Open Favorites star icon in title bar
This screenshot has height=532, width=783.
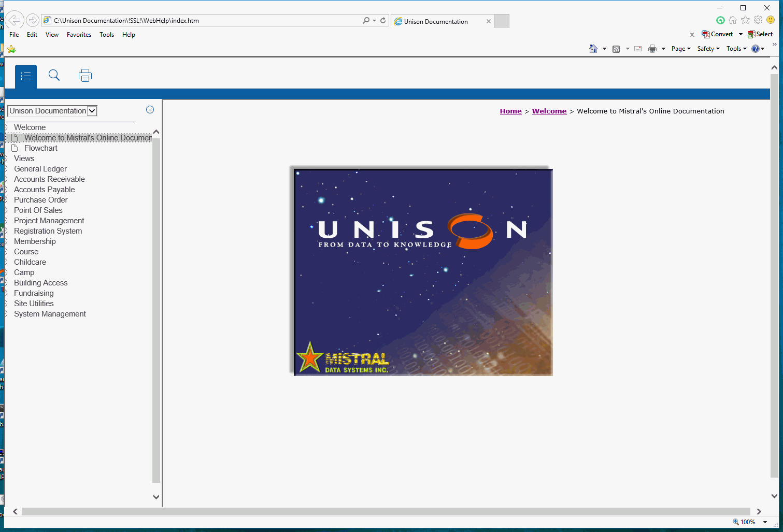point(745,20)
